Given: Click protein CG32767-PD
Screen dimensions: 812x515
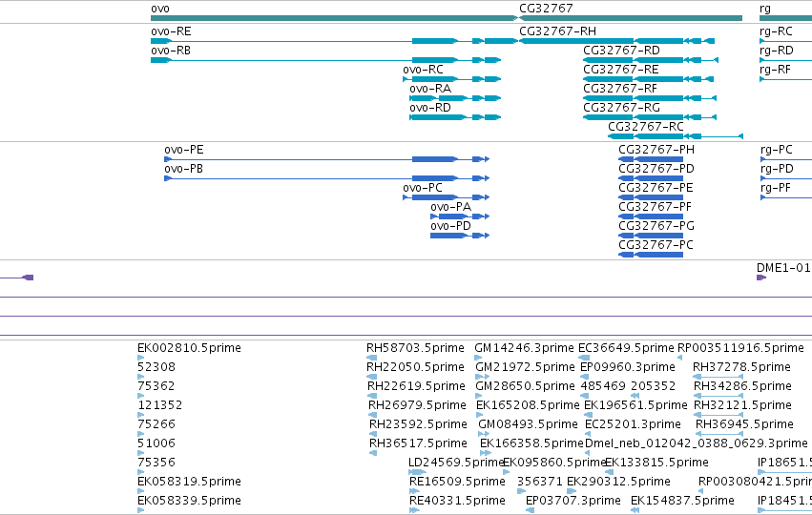Looking at the screenshot, I should pos(651,178).
